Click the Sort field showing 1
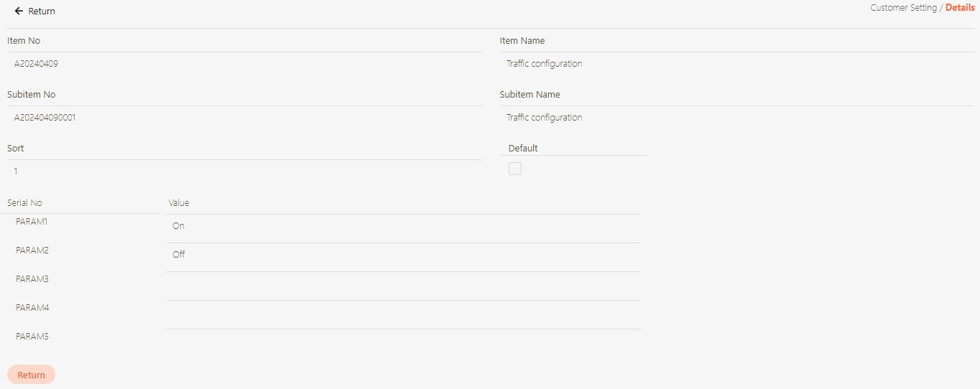The height and width of the screenshot is (389, 980). pos(244,172)
